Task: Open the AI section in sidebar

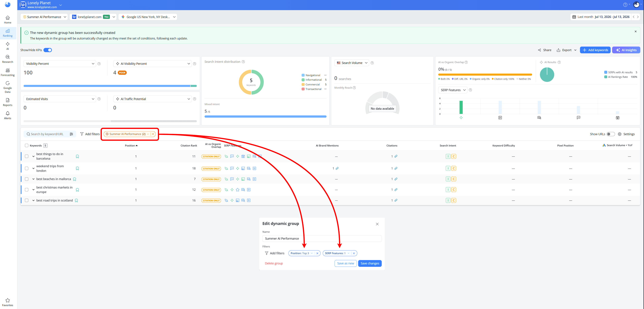Action: (x=8, y=46)
